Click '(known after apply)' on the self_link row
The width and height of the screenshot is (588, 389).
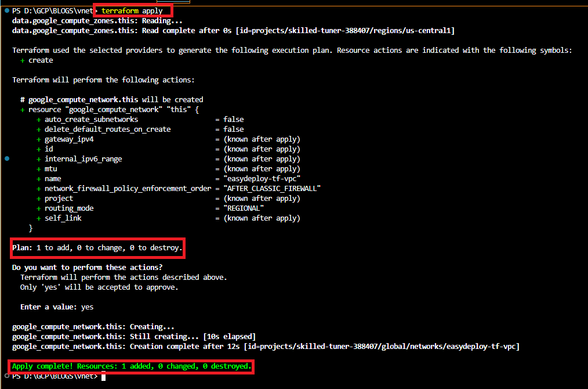pos(262,218)
